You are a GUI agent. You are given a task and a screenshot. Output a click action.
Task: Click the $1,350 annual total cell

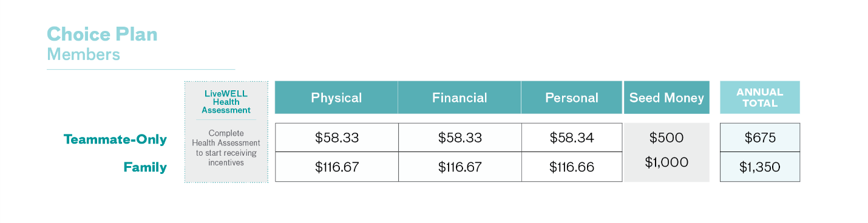click(760, 167)
